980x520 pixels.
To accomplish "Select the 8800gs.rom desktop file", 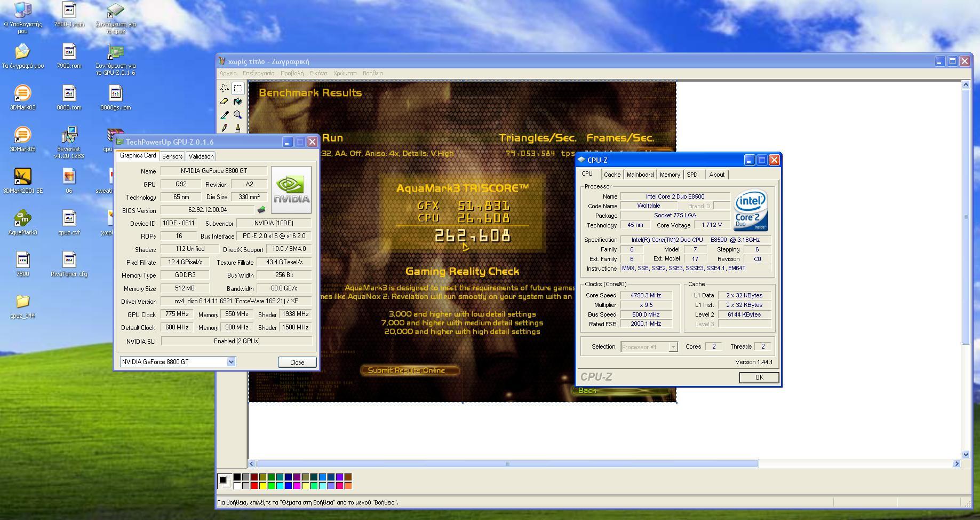I will (116, 98).
